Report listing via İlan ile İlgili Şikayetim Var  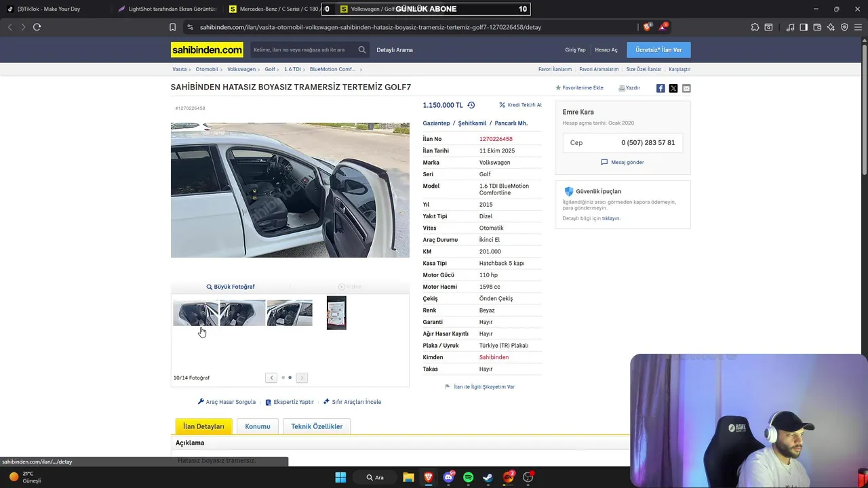pyautogui.click(x=480, y=387)
